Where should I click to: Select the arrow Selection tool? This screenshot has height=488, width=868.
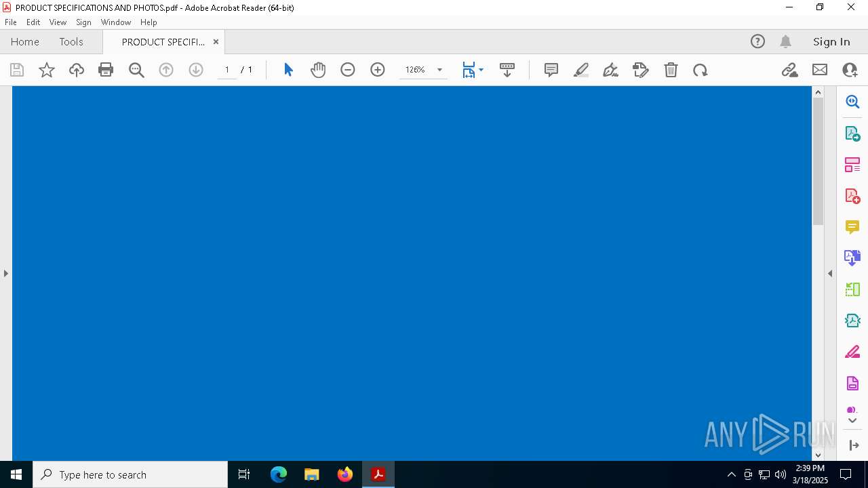coord(288,70)
